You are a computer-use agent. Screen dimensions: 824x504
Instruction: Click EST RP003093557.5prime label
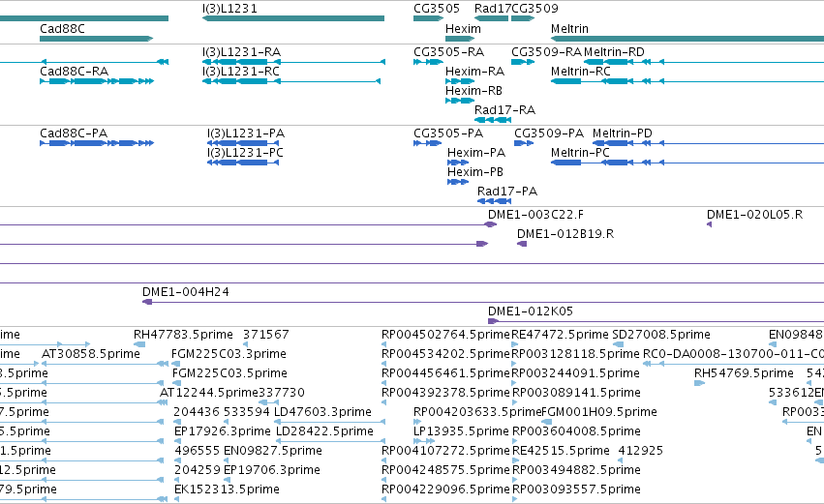[576, 490]
